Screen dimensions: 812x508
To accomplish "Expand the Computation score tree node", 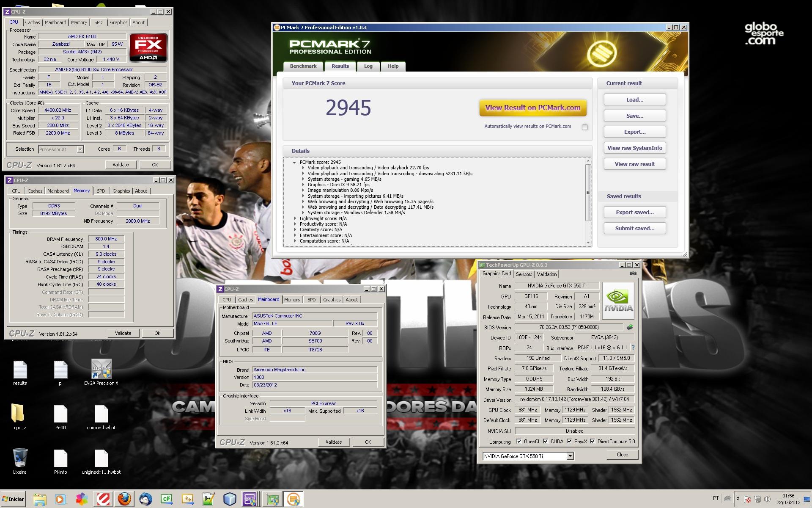I will tap(295, 241).
